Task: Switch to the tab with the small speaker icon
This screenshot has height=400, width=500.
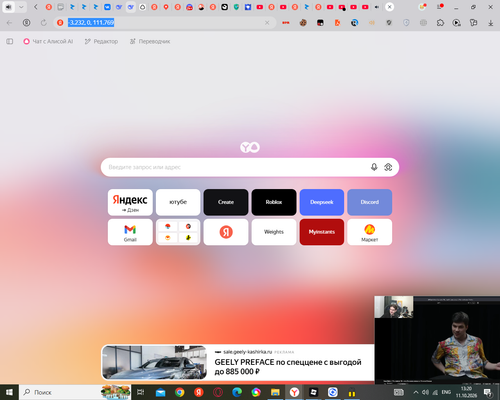Action: (377, 7)
